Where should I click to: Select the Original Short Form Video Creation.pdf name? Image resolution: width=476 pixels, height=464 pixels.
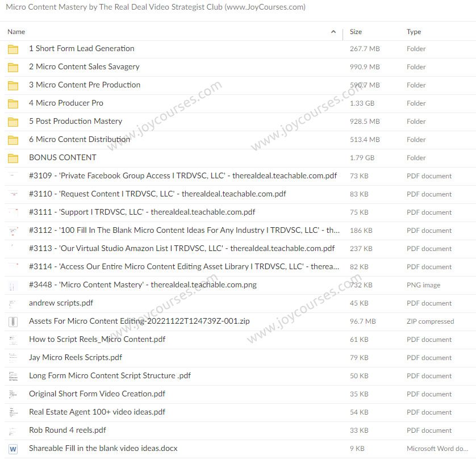97,394
